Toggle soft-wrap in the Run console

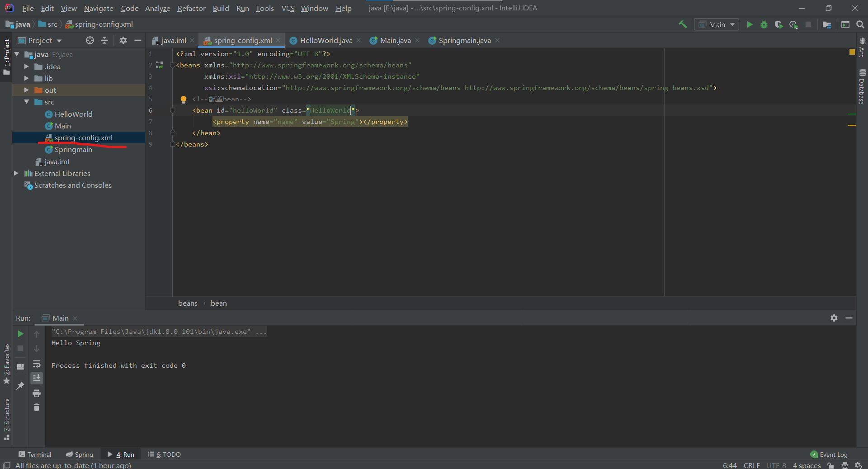click(37, 364)
